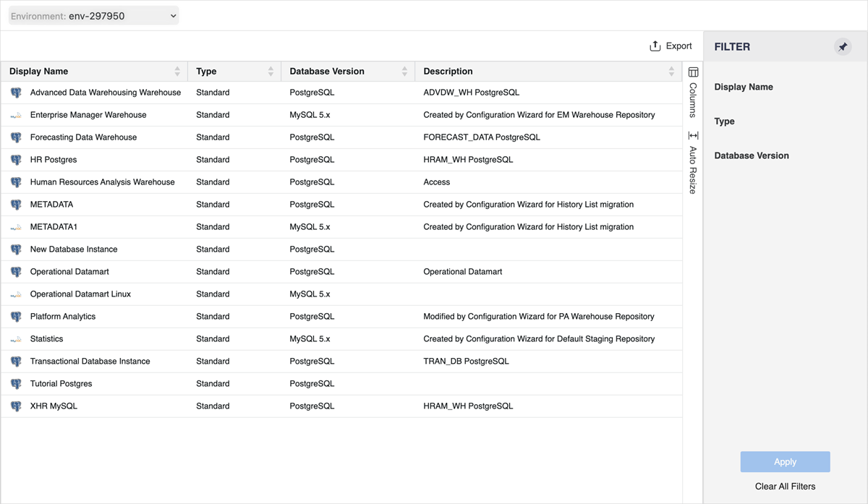Click the Apply filter button

pyautogui.click(x=785, y=462)
